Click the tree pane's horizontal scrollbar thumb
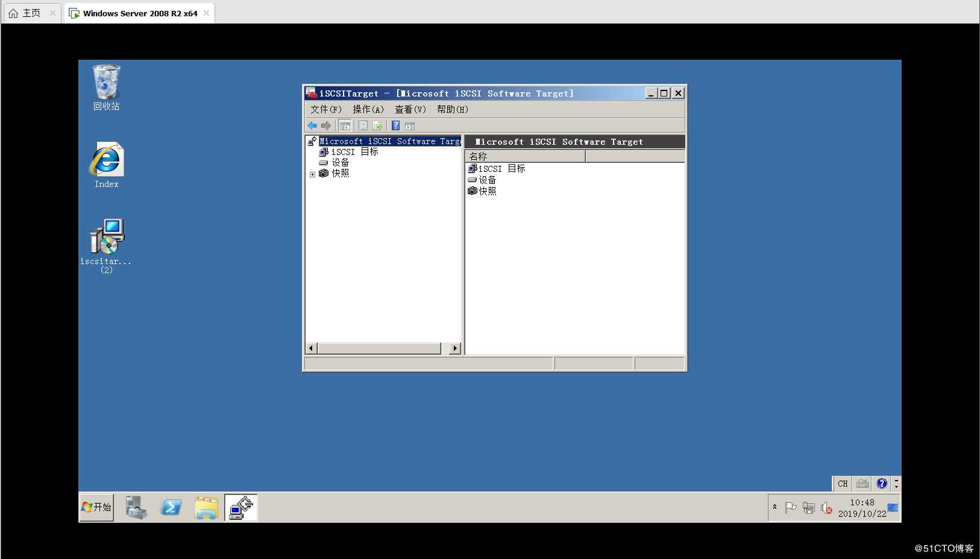This screenshot has height=559, width=980. point(379,349)
